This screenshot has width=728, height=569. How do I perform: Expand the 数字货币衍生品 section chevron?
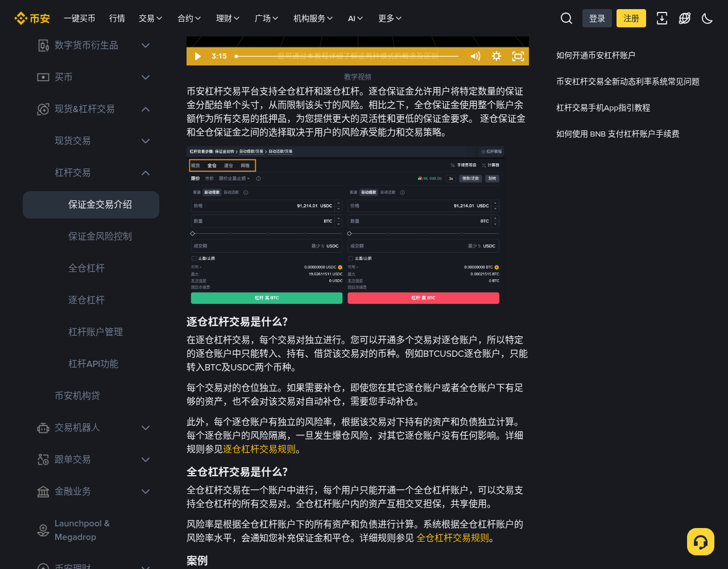(146, 46)
